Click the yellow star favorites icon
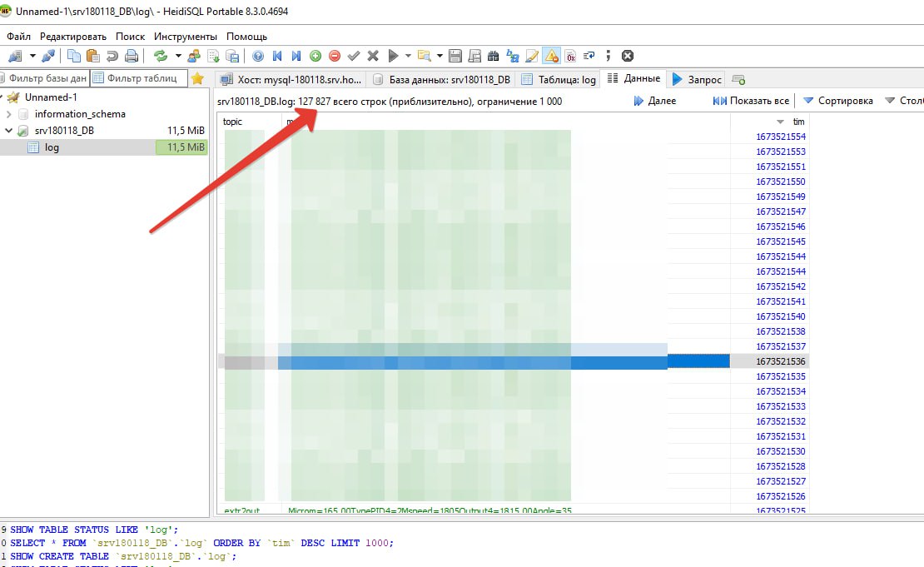 (x=197, y=78)
